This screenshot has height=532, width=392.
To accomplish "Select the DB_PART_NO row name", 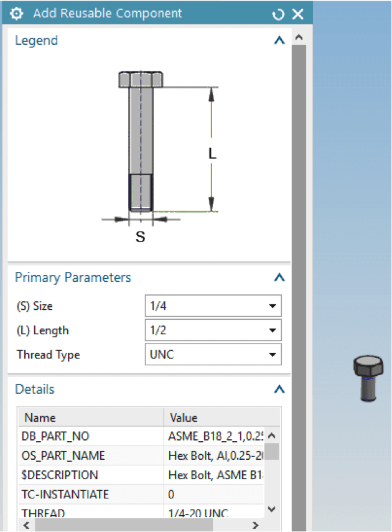I will pos(55,436).
